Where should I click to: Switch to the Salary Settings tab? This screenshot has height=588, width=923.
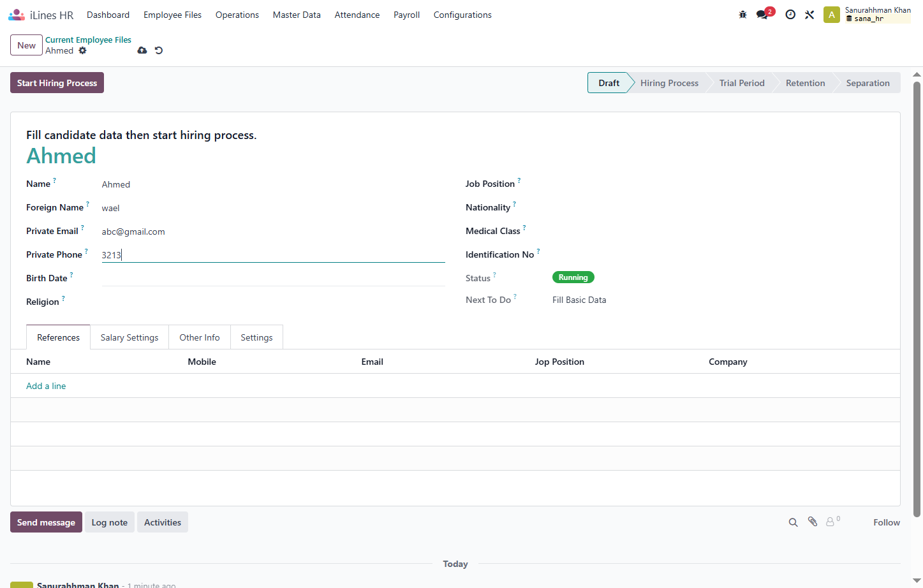(129, 337)
